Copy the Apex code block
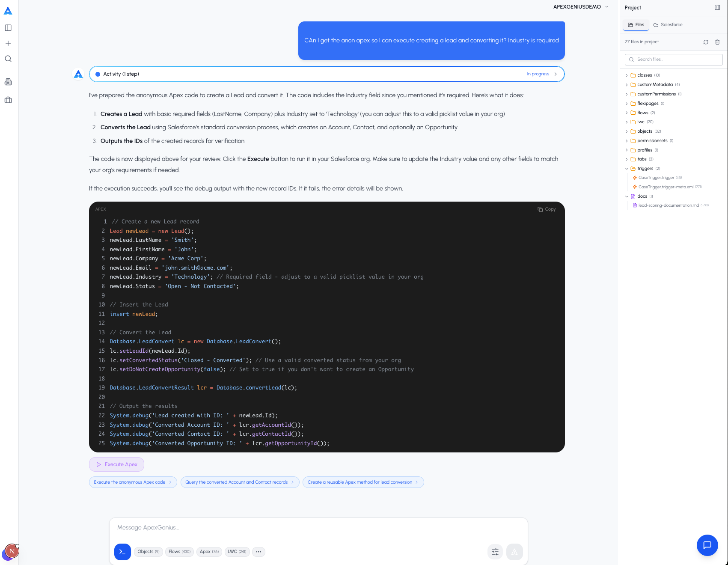The height and width of the screenshot is (565, 728). coord(547,209)
